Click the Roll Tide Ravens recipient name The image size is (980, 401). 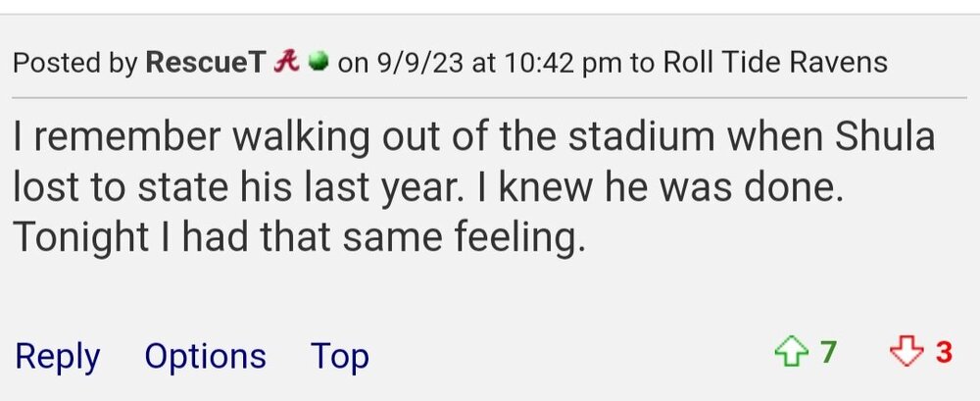click(775, 63)
